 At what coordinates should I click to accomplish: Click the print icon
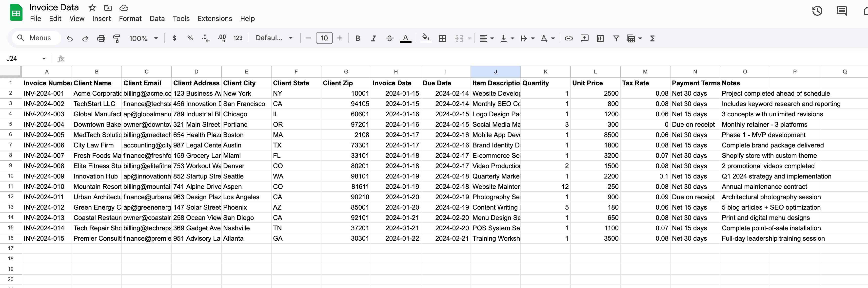click(x=101, y=38)
